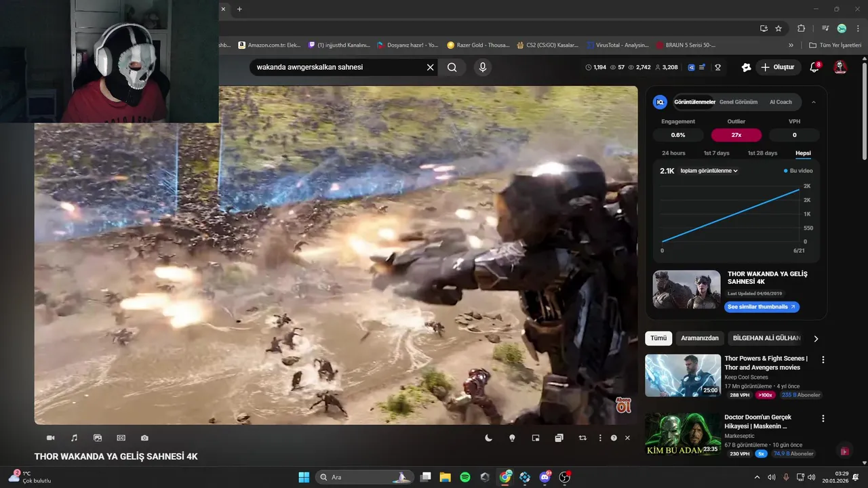Select the Aramanızdan filter chip
Image resolution: width=868 pixels, height=488 pixels.
(700, 338)
